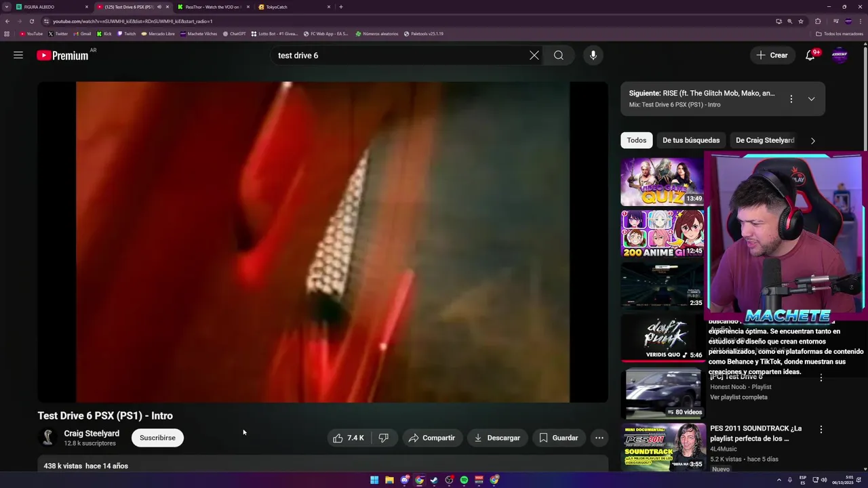This screenshot has height=488, width=868.
Task: Open options menu for the Mix playlist panel
Action: (791, 99)
